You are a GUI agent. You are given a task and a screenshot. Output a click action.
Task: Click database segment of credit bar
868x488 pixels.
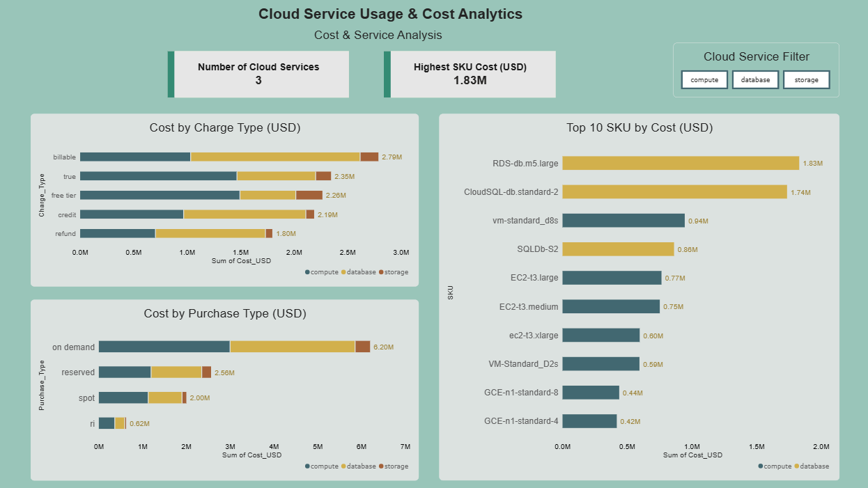245,214
